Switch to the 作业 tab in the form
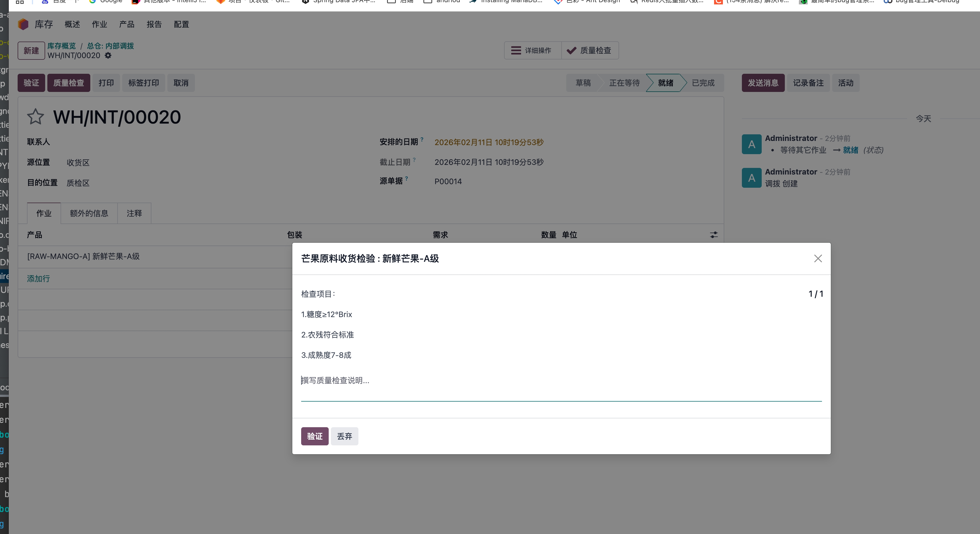Screen dimensions: 980x534 click(44, 213)
